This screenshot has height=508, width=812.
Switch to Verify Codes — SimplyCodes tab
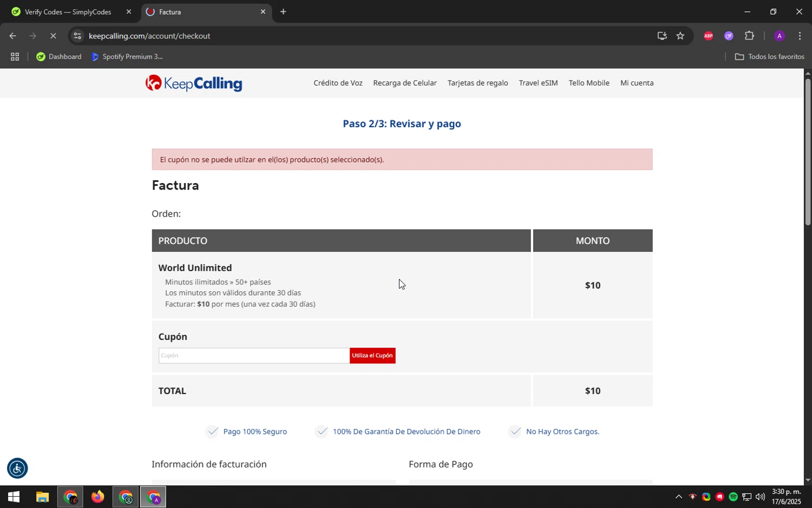(69, 12)
